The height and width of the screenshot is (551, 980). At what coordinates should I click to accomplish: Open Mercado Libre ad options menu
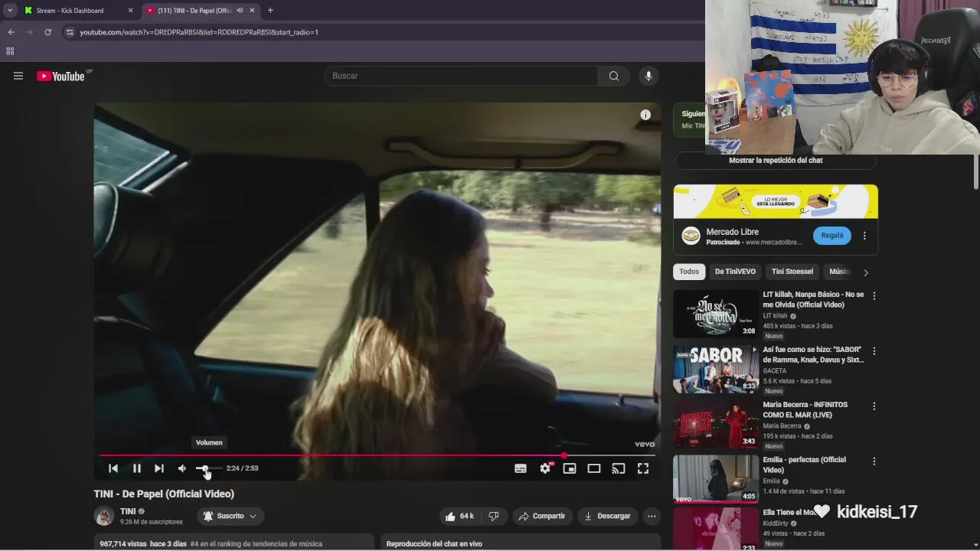864,236
